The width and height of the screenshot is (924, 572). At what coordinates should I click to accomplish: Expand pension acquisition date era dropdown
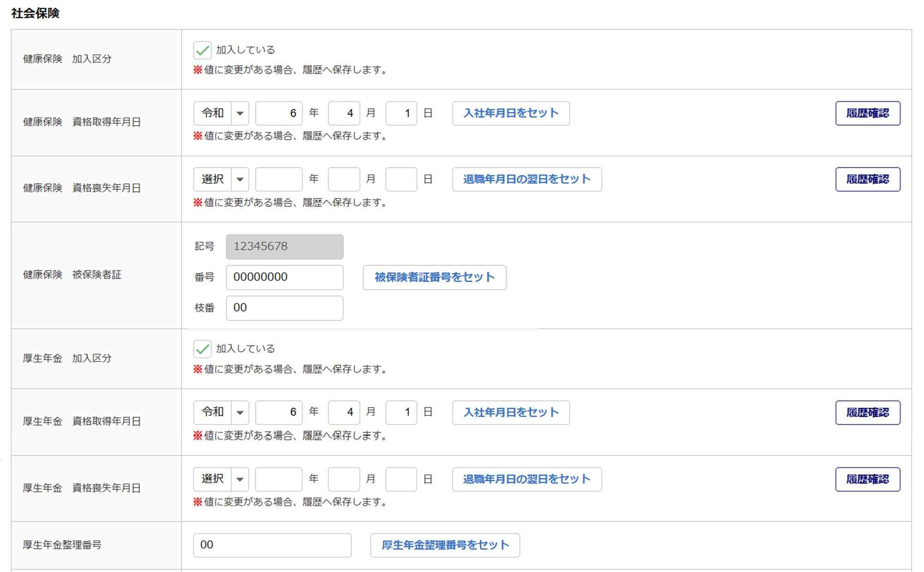pos(221,412)
